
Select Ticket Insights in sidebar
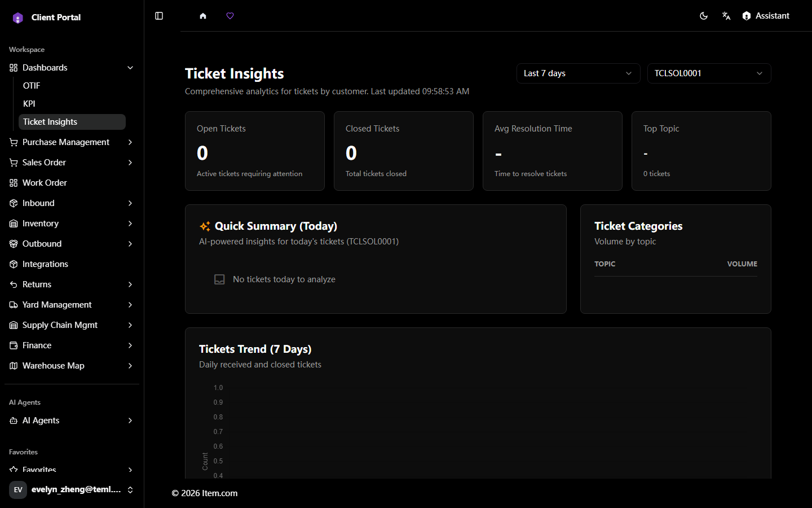[x=72, y=122]
